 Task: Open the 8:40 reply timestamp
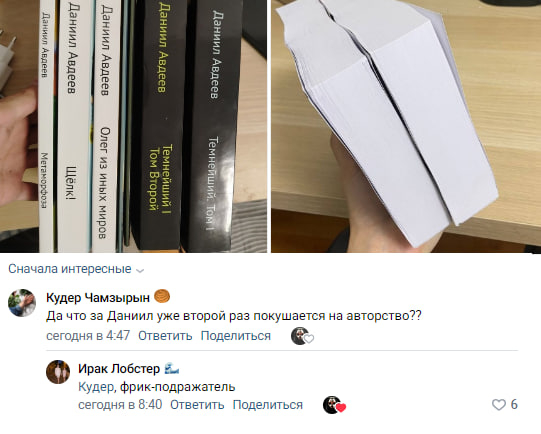pyautogui.click(x=120, y=405)
